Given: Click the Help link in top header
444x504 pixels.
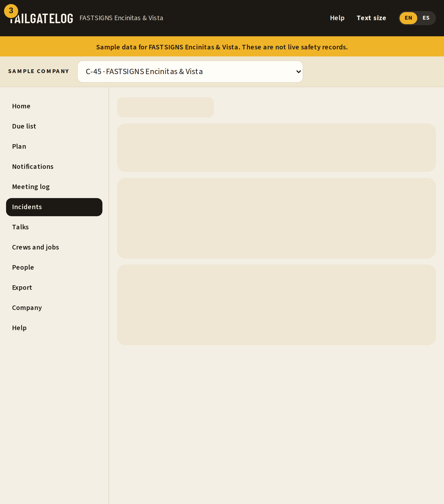Looking at the screenshot, I should (337, 18).
